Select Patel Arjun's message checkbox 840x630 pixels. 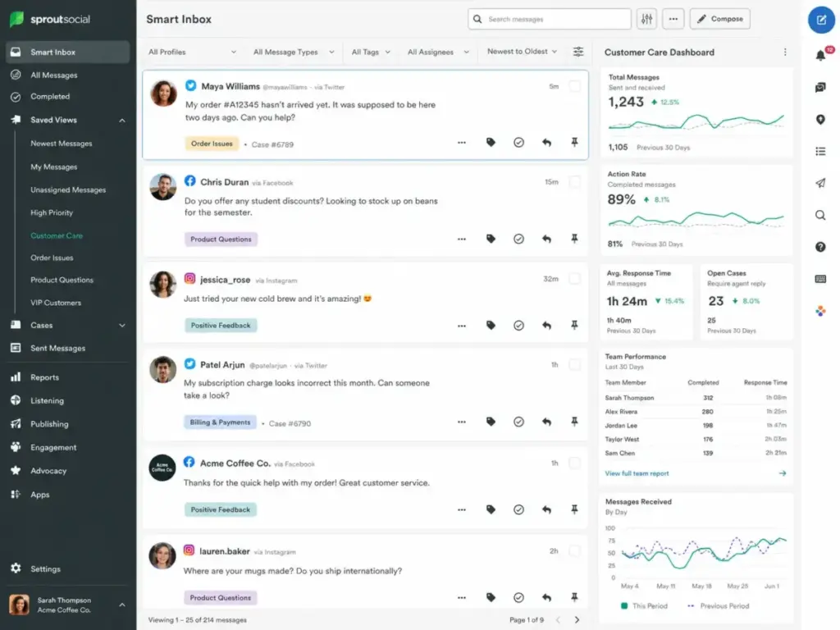tap(574, 365)
